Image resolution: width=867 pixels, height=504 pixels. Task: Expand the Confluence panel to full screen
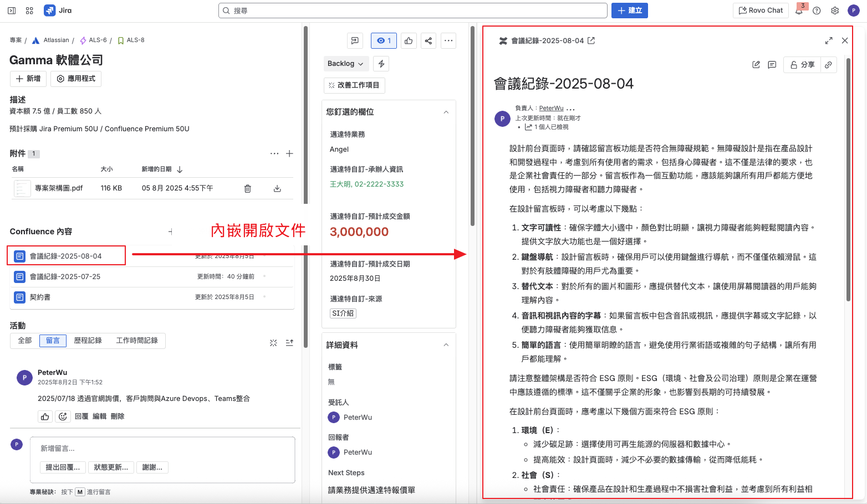[829, 40]
